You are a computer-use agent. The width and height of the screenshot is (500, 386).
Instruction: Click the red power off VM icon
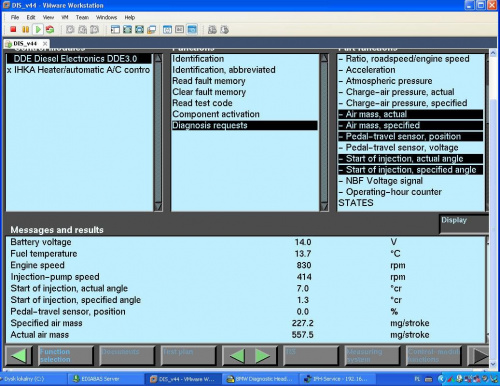click(x=13, y=30)
